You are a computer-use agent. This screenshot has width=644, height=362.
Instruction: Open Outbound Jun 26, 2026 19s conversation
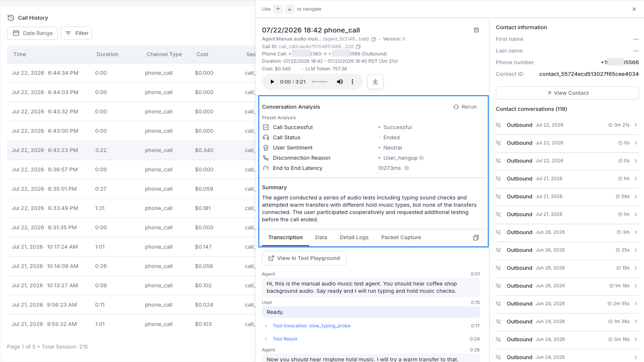point(567,268)
